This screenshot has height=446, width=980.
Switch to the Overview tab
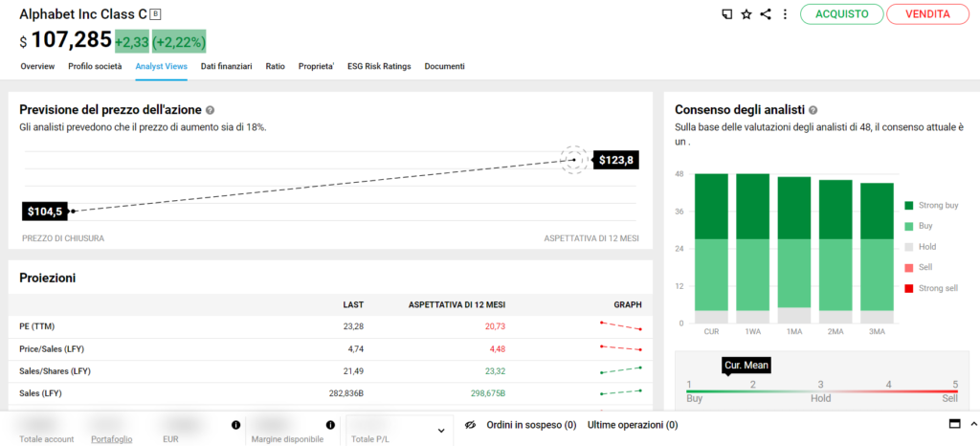tap(37, 66)
